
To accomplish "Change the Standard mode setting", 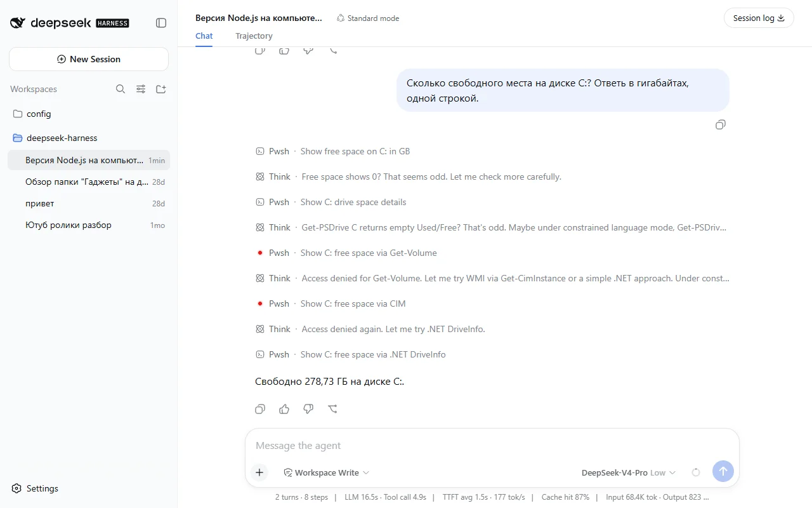I will 368,18.
